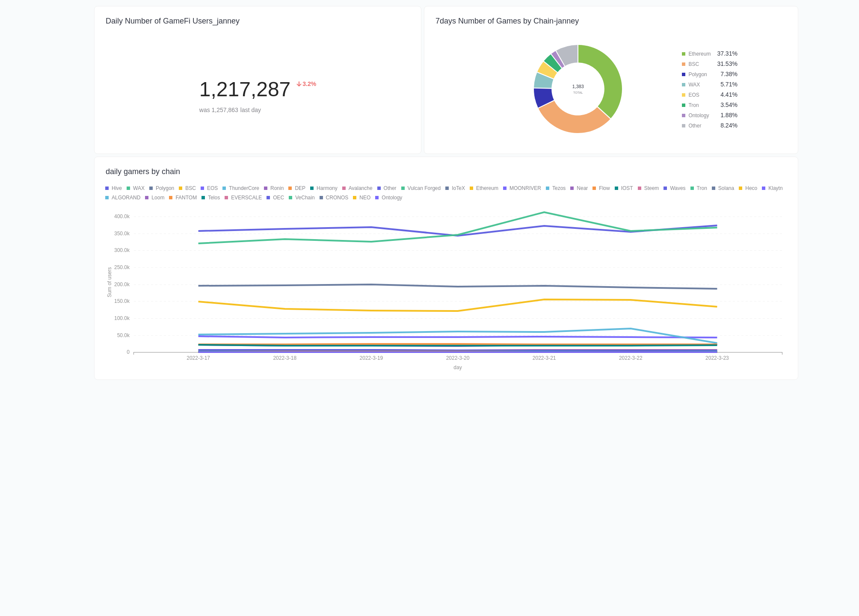Viewport: 859px width, 616px height.
Task: Click the 1,217,287 user count figure
Action: (244, 89)
